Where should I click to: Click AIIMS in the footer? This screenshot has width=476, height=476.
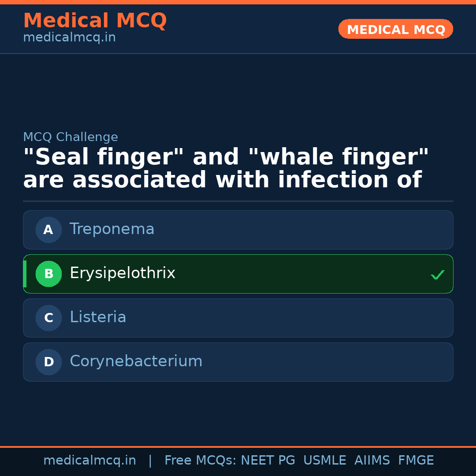pyautogui.click(x=372, y=461)
